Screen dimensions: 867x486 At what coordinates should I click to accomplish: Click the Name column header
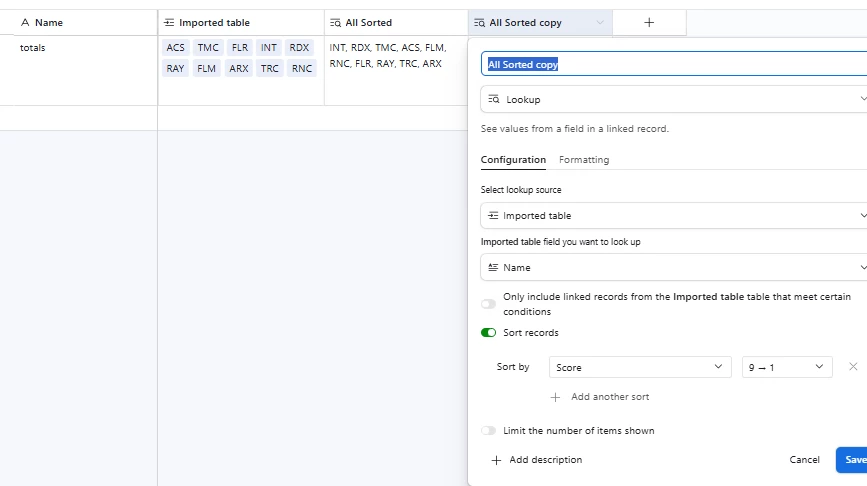79,23
